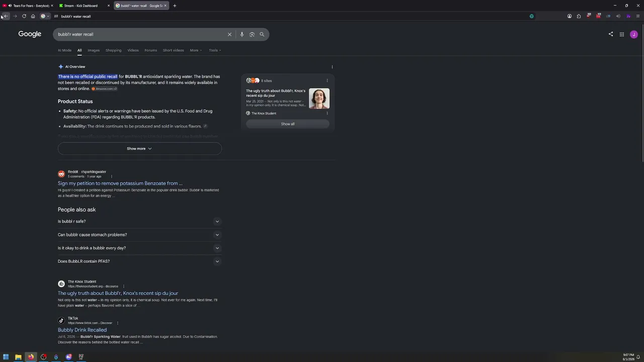The width and height of the screenshot is (644, 362).
Task: Open the Tools dropdown
Action: (215, 50)
